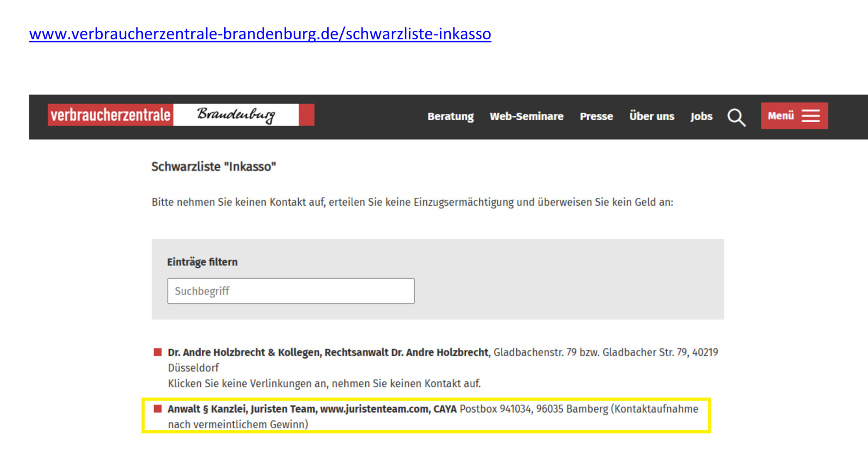Select the Schwarzliste "Inkasso" heading
The height and width of the screenshot is (466, 868).
click(x=214, y=166)
